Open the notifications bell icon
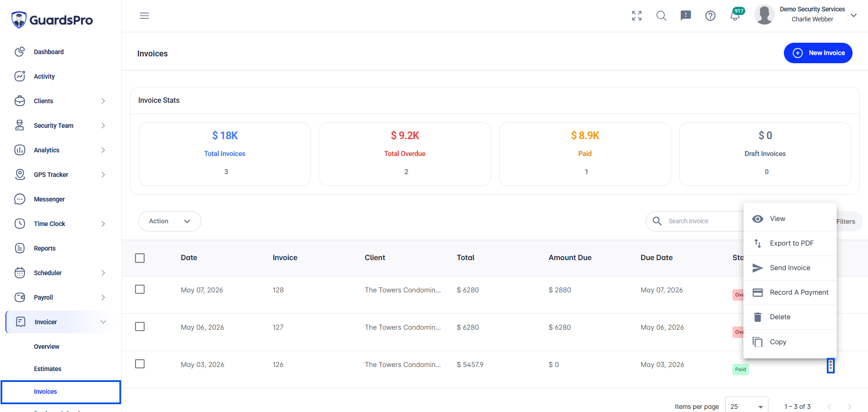The height and width of the screenshot is (412, 868). pyautogui.click(x=735, y=16)
